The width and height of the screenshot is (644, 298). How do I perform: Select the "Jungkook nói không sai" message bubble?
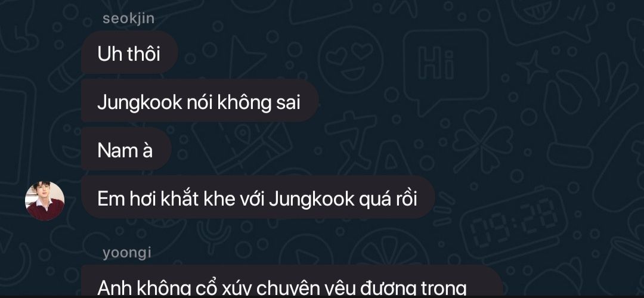[x=200, y=102]
